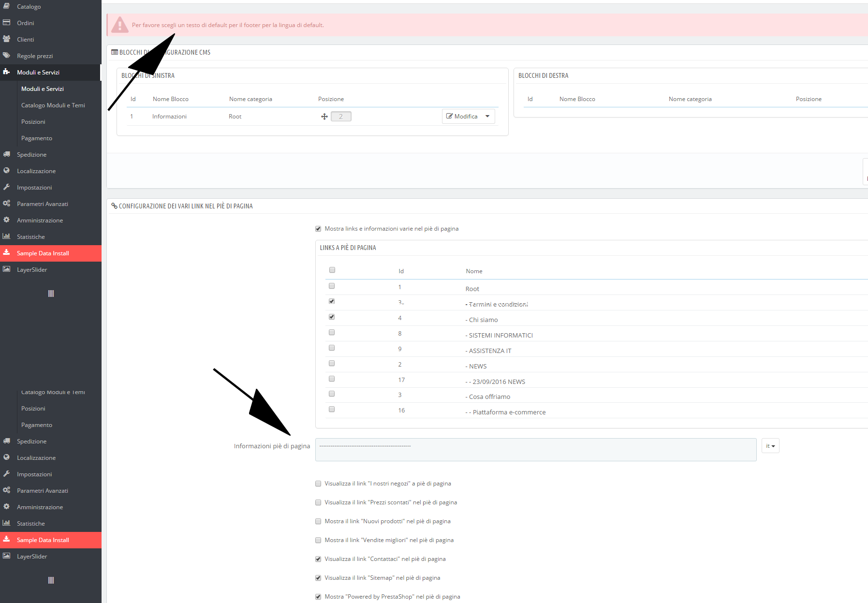Open the lower Sample Data Install entry
The width and height of the screenshot is (868, 603).
(51, 540)
